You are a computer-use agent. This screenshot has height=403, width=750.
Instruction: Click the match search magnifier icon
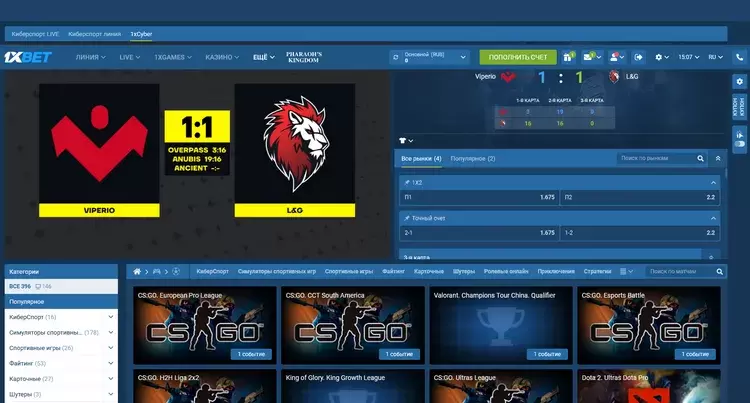719,272
